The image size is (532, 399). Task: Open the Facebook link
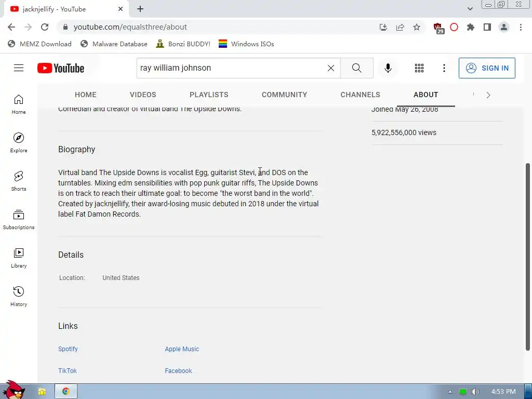coord(179,370)
